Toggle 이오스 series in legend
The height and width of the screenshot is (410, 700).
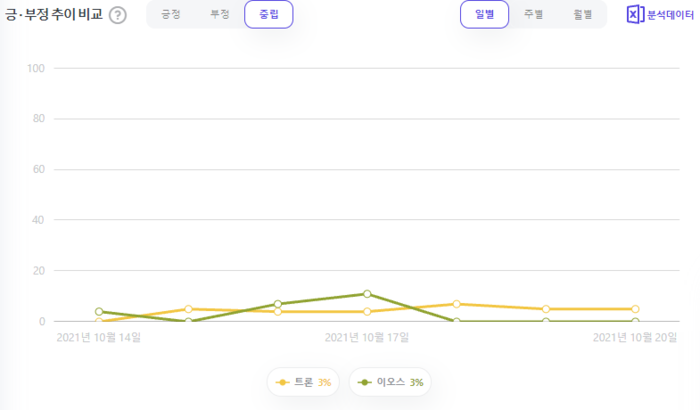[x=390, y=382]
